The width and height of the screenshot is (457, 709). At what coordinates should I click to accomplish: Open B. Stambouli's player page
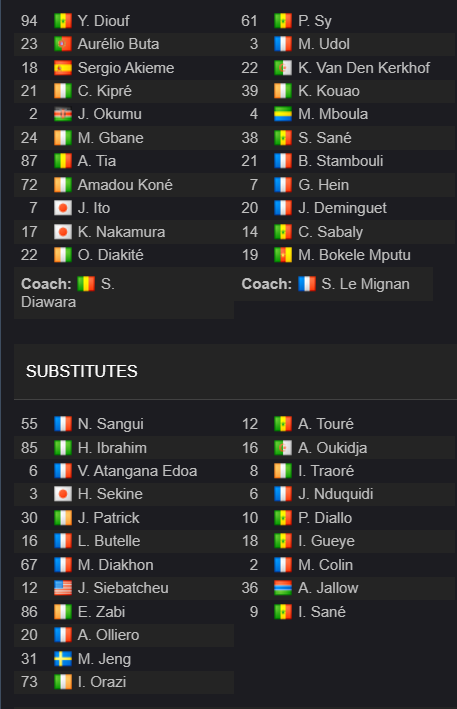click(341, 161)
